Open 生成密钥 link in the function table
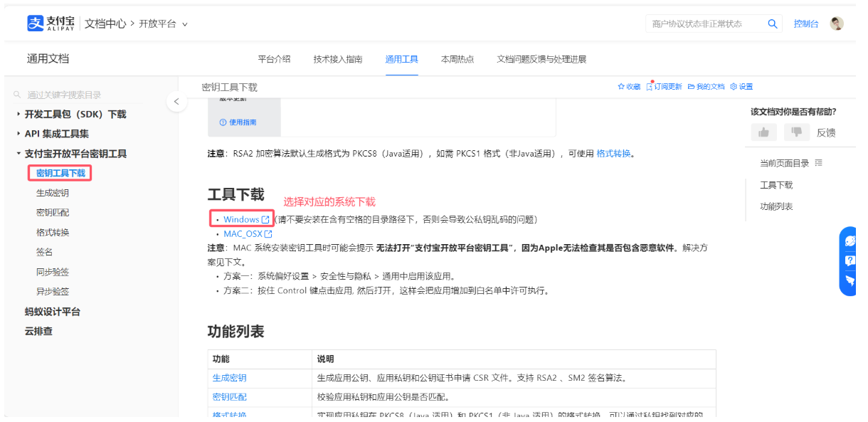 [230, 378]
